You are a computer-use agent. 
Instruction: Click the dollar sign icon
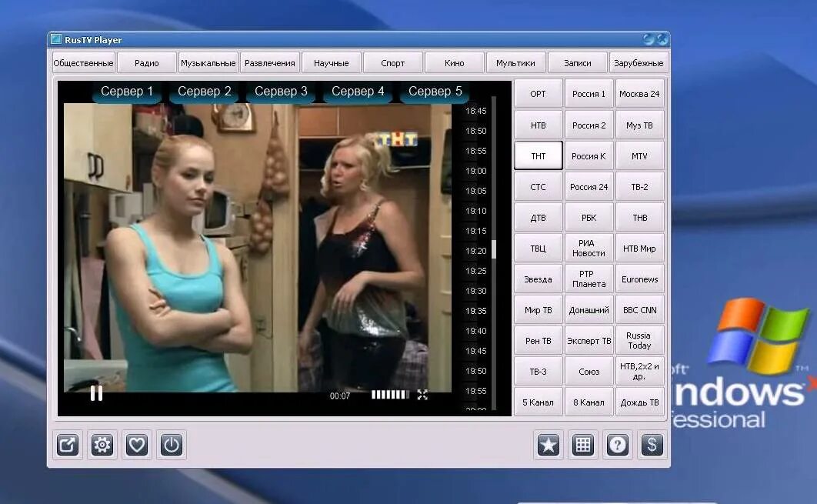(x=652, y=445)
